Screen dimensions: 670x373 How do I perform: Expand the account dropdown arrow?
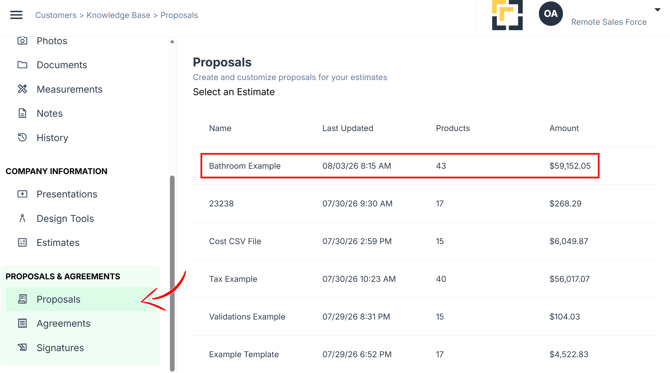[657, 10]
